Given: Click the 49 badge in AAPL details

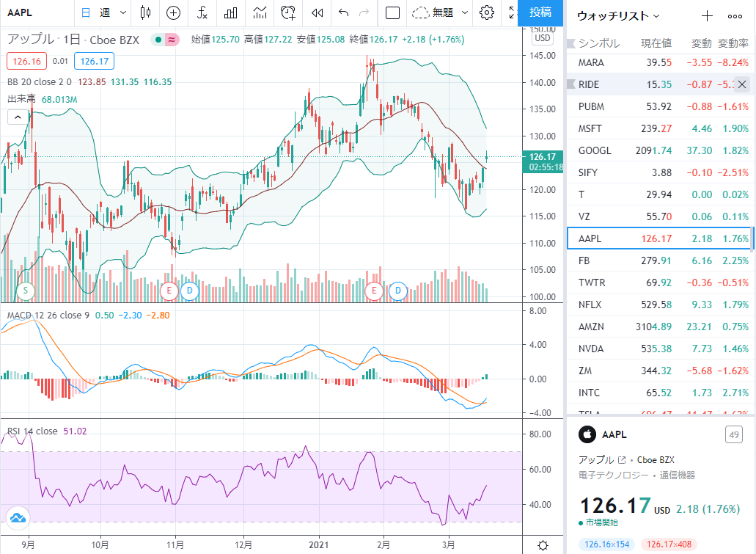Looking at the screenshot, I should coord(734,435).
